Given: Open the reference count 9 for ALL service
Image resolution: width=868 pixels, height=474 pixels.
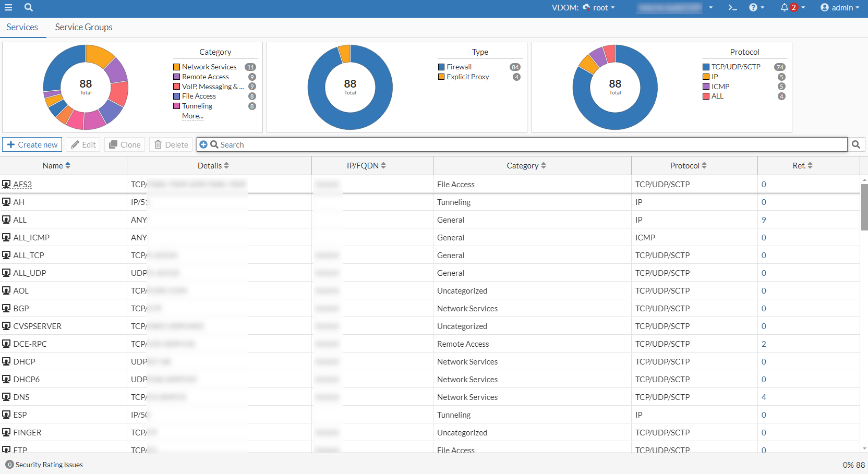Looking at the screenshot, I should click(764, 220).
